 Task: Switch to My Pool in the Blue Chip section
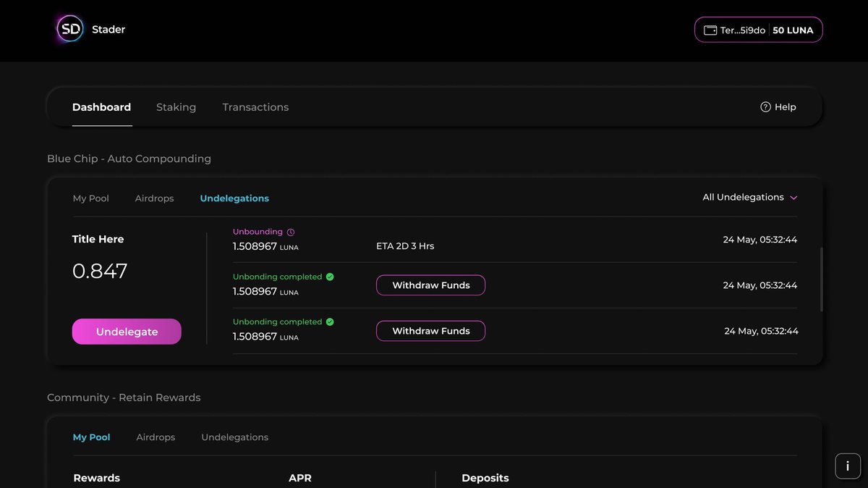coord(91,198)
